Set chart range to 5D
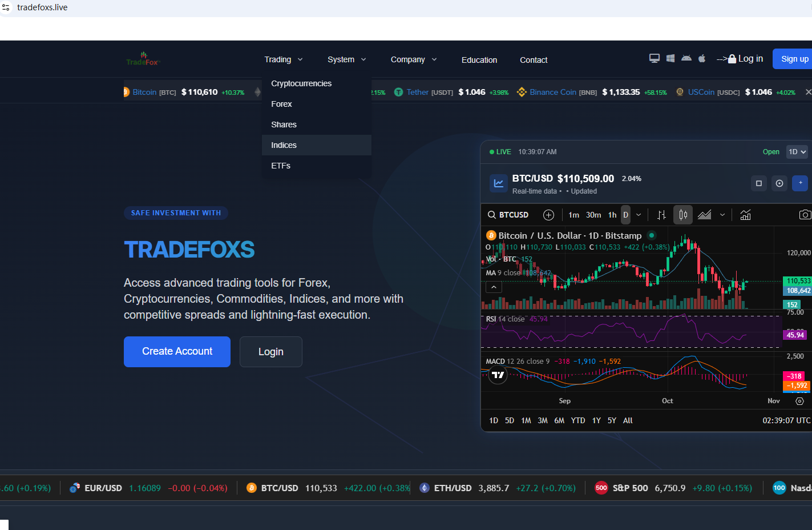 (x=510, y=420)
